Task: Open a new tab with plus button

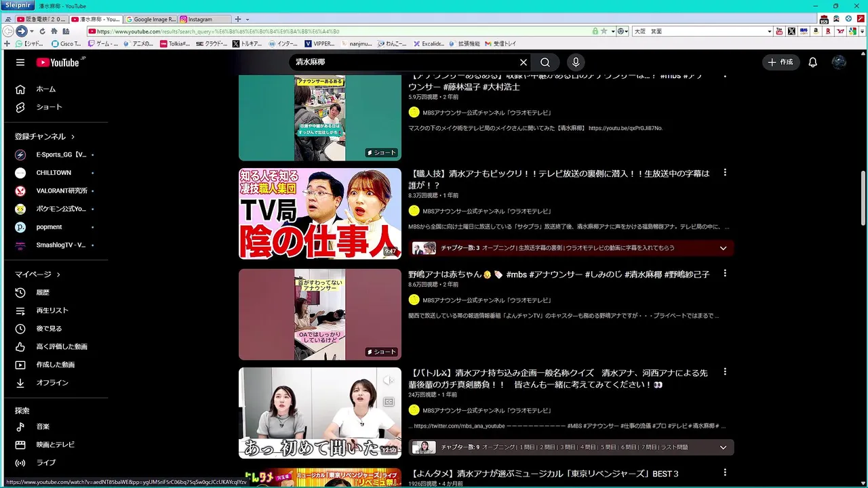Action: click(x=238, y=19)
